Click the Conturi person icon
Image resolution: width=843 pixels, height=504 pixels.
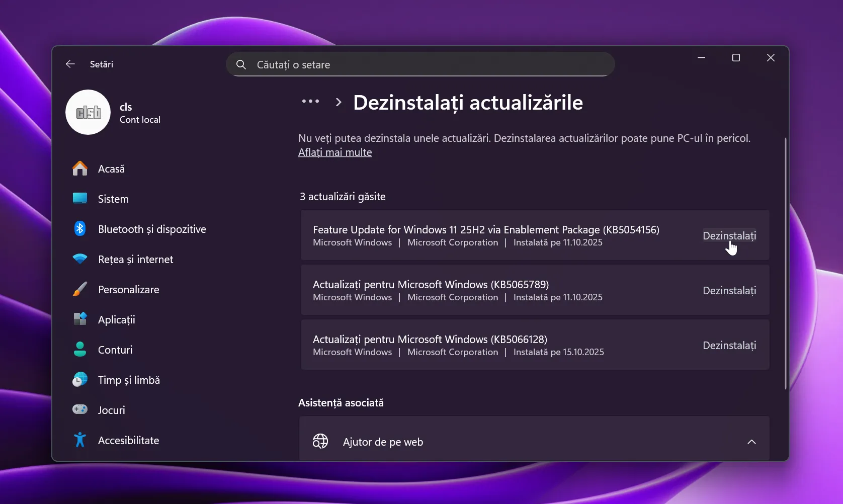(80, 350)
